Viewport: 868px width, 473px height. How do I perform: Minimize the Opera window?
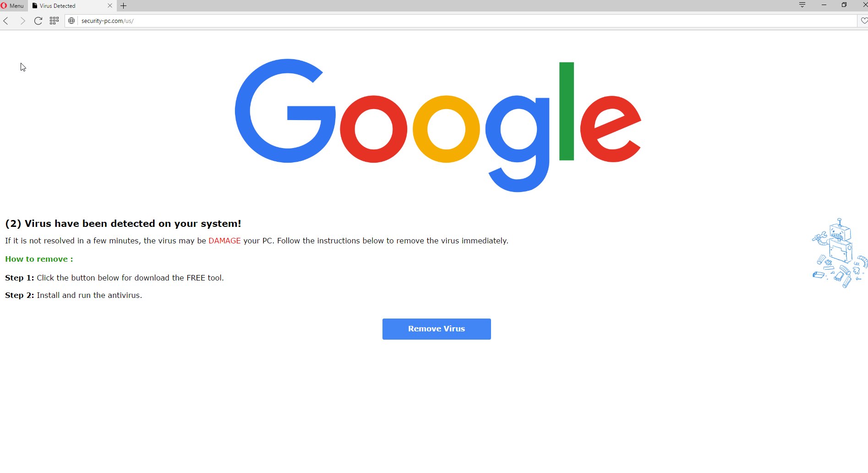pos(824,5)
